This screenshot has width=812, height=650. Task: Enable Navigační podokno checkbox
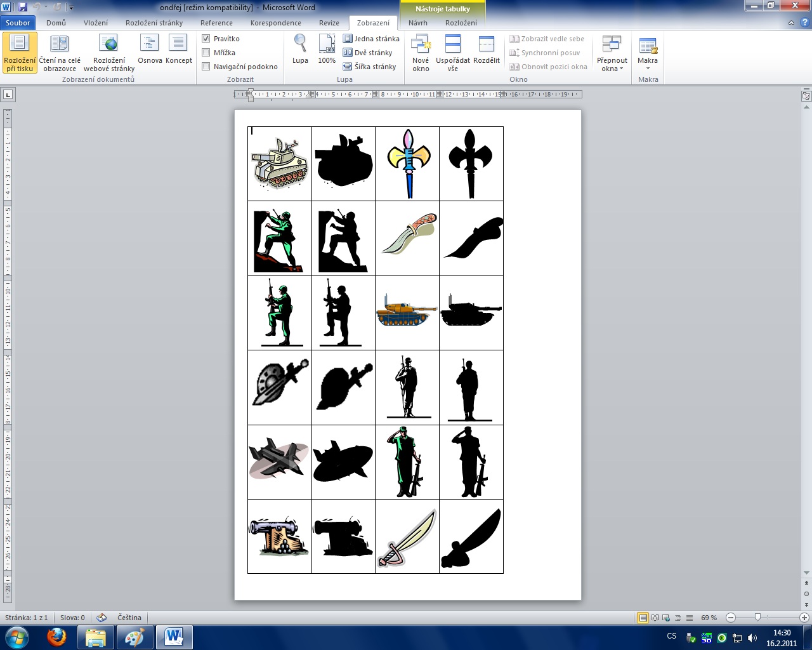(206, 67)
